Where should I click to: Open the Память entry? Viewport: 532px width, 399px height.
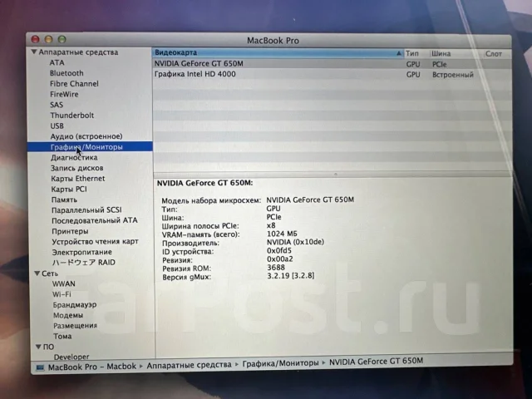[64, 199]
